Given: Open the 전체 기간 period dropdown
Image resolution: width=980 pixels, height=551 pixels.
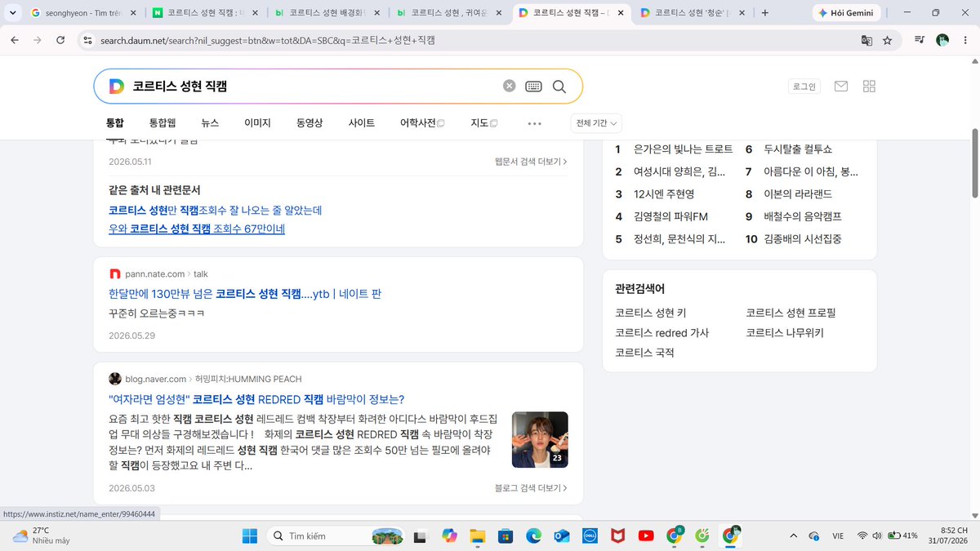Looking at the screenshot, I should (x=597, y=123).
